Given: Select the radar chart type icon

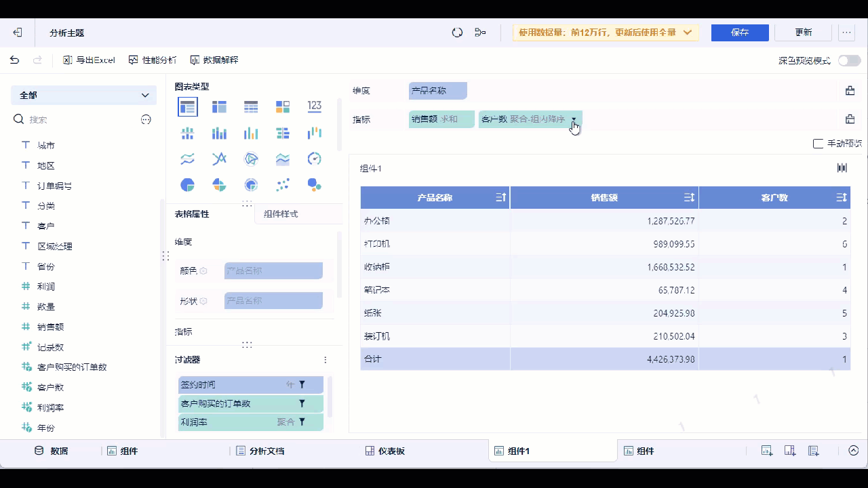Looking at the screenshot, I should click(x=251, y=159).
